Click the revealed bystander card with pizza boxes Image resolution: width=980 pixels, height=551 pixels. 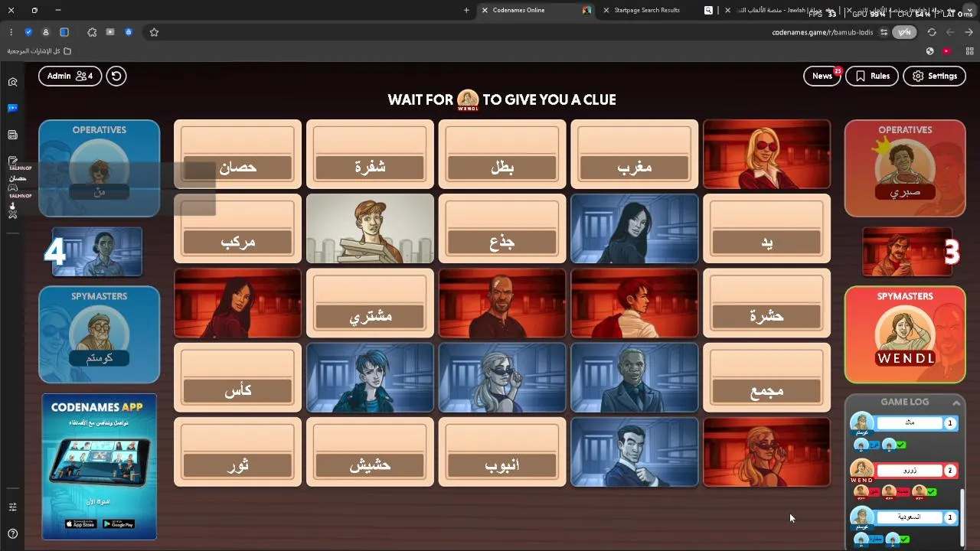[370, 228]
